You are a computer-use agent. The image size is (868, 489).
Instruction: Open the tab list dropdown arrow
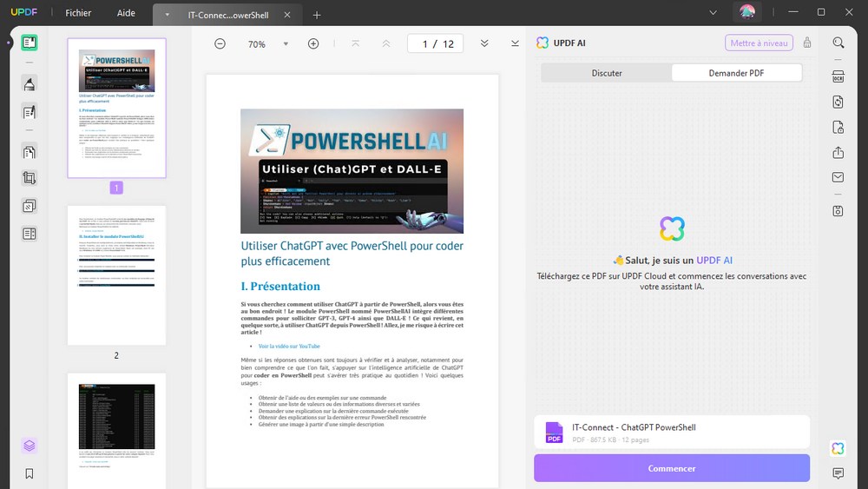713,13
